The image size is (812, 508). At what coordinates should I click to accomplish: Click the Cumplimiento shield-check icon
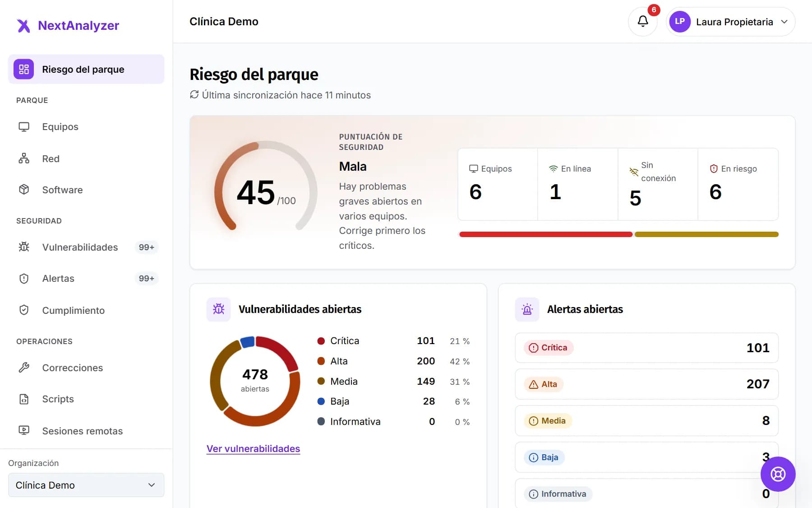[24, 310]
